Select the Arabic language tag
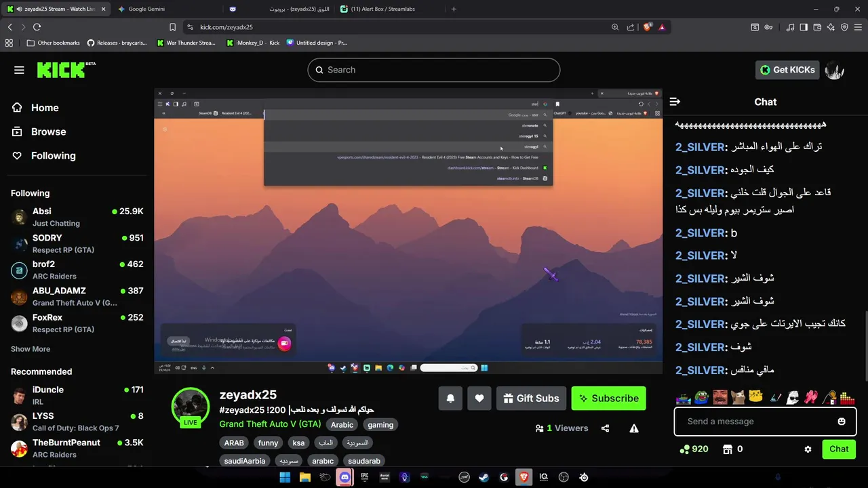Screen dimensions: 868x488 342,425
